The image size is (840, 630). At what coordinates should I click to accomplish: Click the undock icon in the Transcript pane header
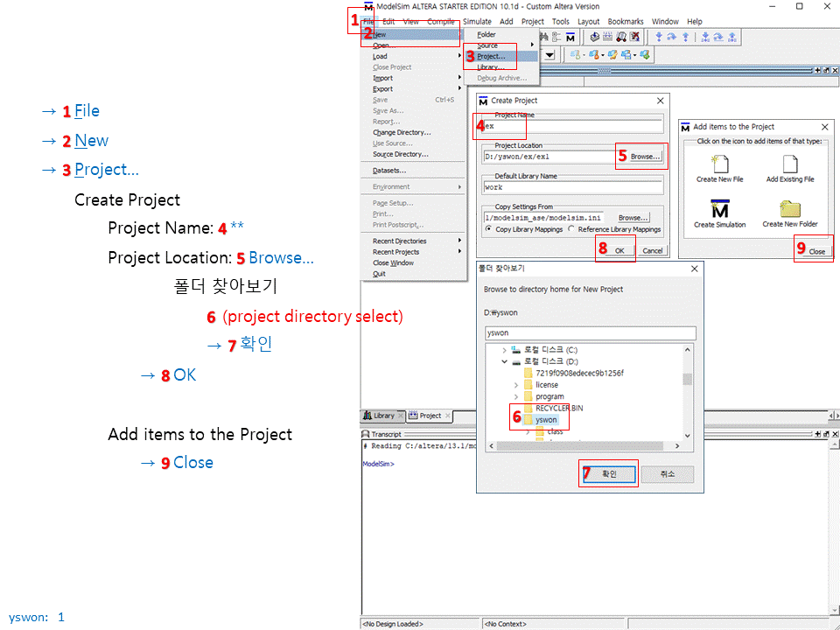pos(826,434)
